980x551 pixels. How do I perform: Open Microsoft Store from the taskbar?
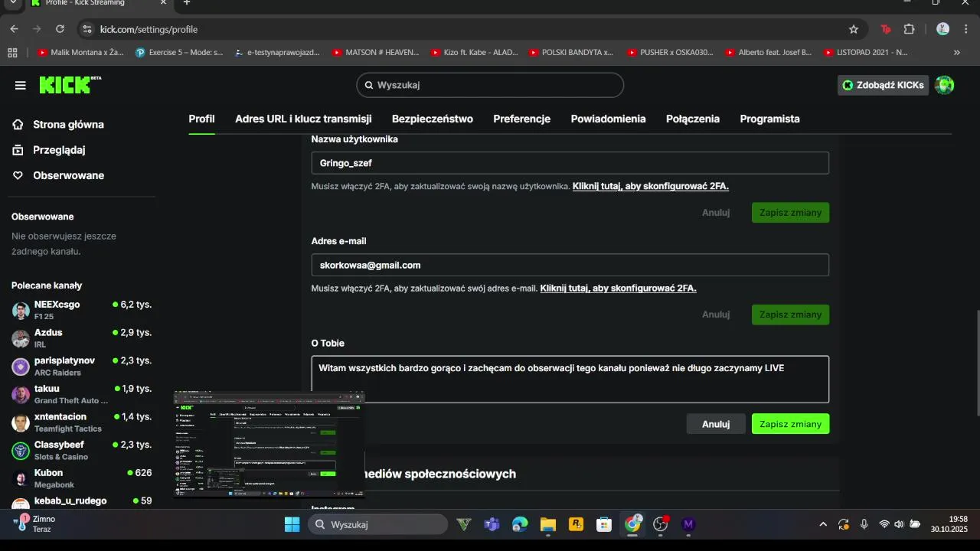tap(604, 524)
